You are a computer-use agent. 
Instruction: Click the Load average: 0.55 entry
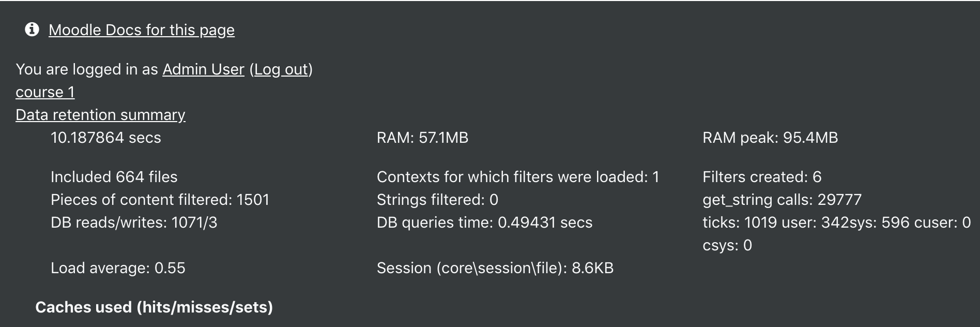pyautogui.click(x=118, y=268)
